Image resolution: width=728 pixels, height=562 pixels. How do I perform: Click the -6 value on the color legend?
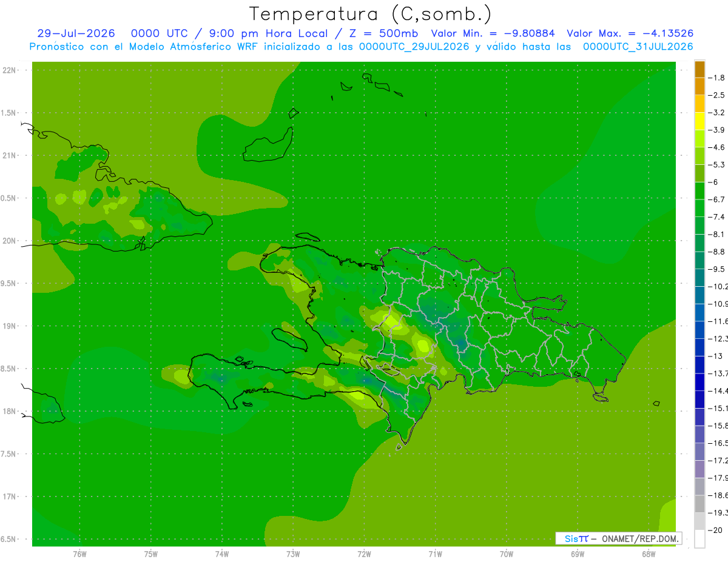click(714, 182)
